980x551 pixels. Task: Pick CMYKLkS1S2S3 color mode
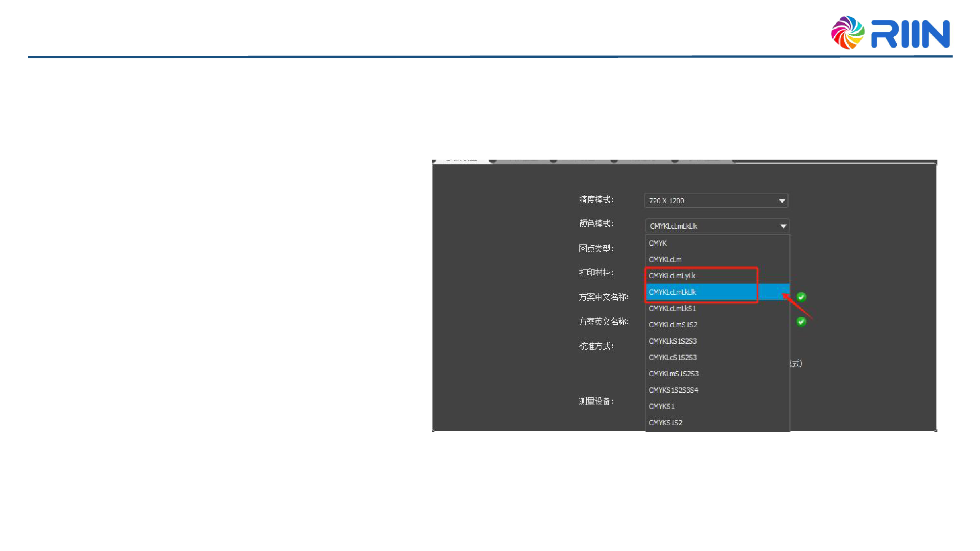pyautogui.click(x=673, y=341)
